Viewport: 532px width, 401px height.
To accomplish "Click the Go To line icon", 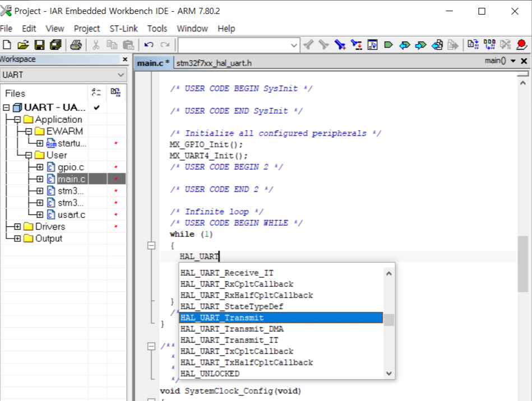I will pyautogui.click(x=373, y=45).
